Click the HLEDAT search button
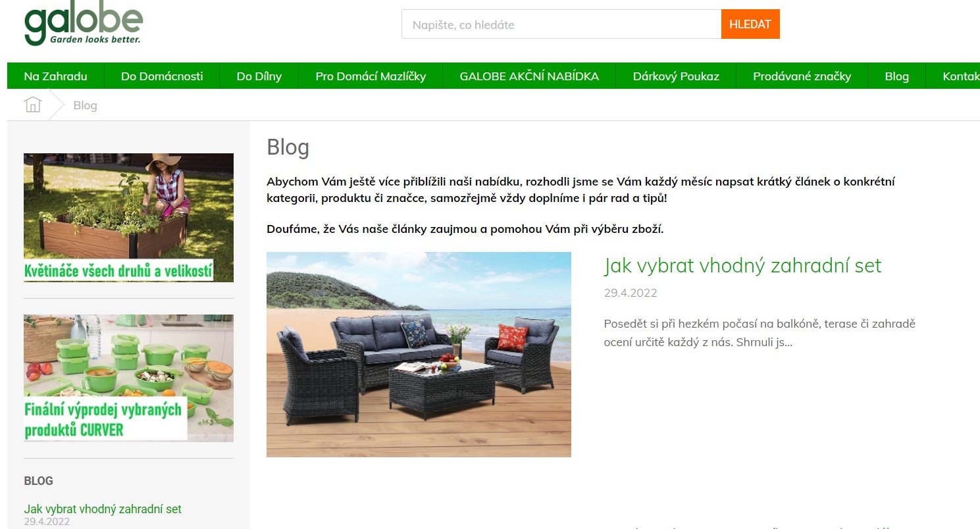 (750, 24)
